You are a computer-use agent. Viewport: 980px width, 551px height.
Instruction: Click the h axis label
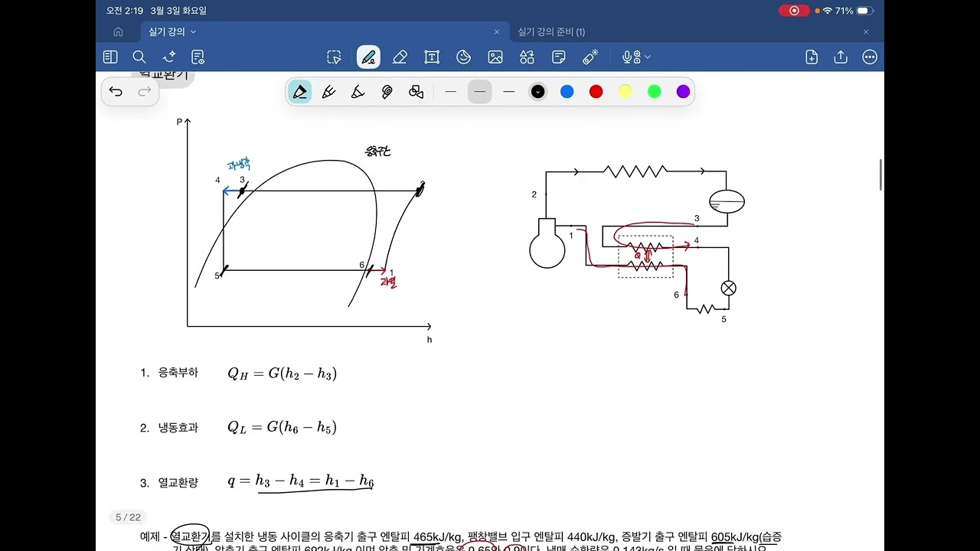[x=430, y=339]
